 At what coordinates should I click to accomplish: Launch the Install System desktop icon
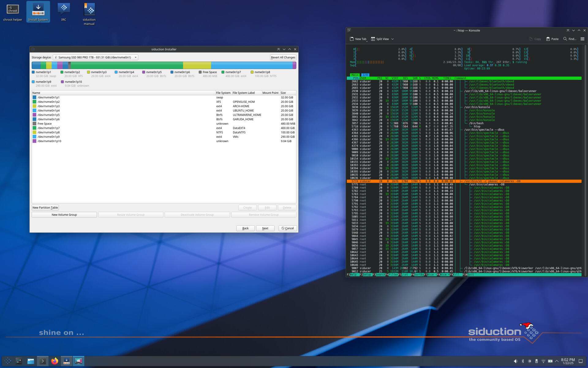click(x=38, y=12)
